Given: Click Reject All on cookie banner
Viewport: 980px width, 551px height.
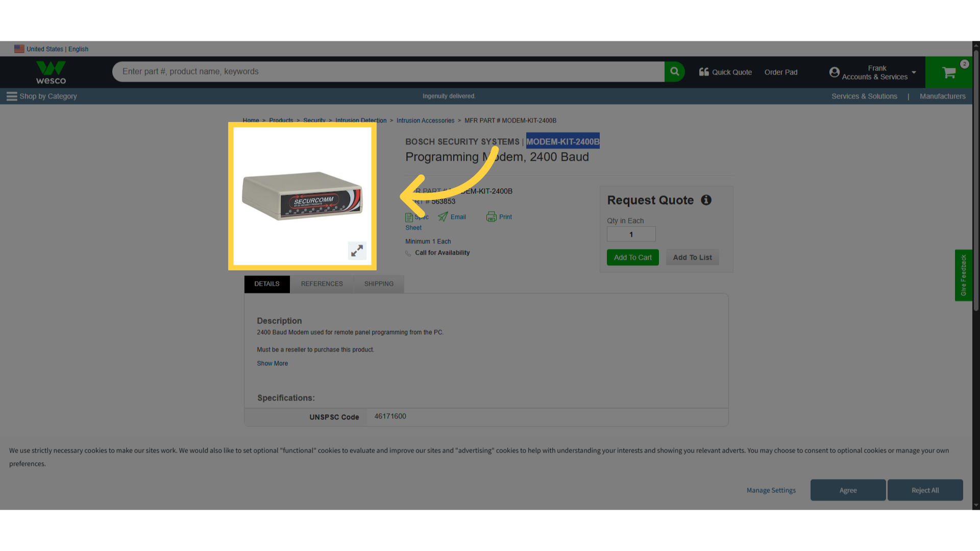Looking at the screenshot, I should [x=925, y=490].
